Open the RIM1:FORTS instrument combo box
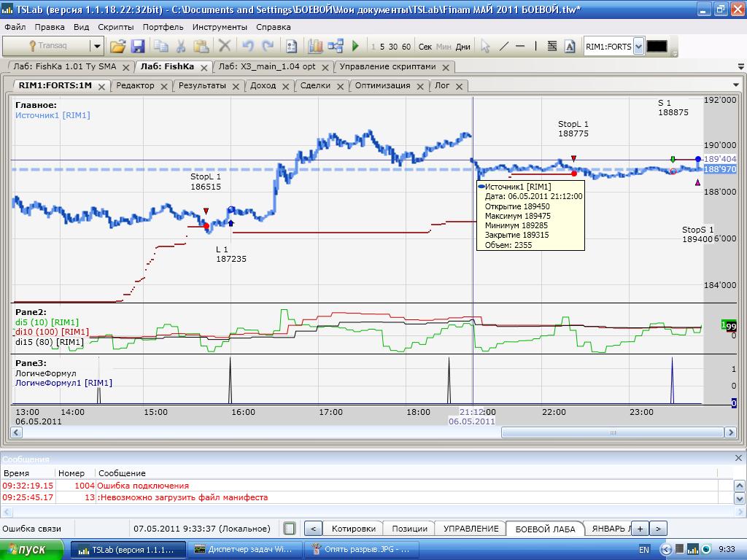The height and width of the screenshot is (560, 747). [x=638, y=47]
